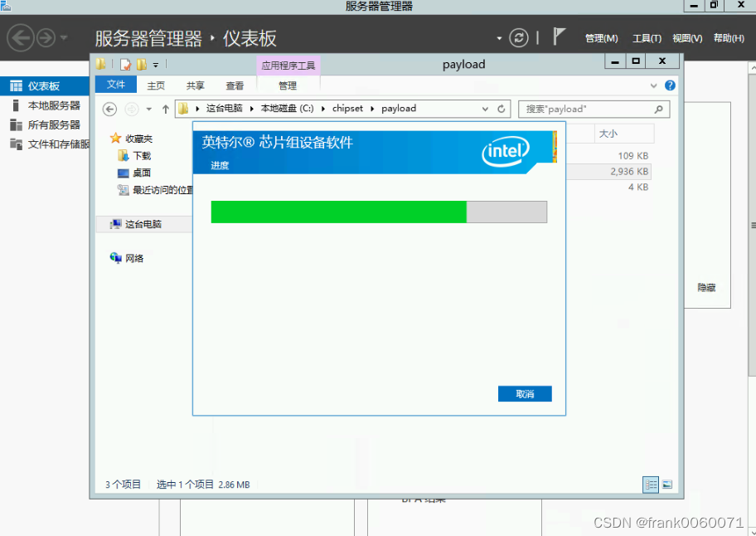The image size is (756, 536).
Task: Open the 管理 ribbon tab
Action: 288,85
